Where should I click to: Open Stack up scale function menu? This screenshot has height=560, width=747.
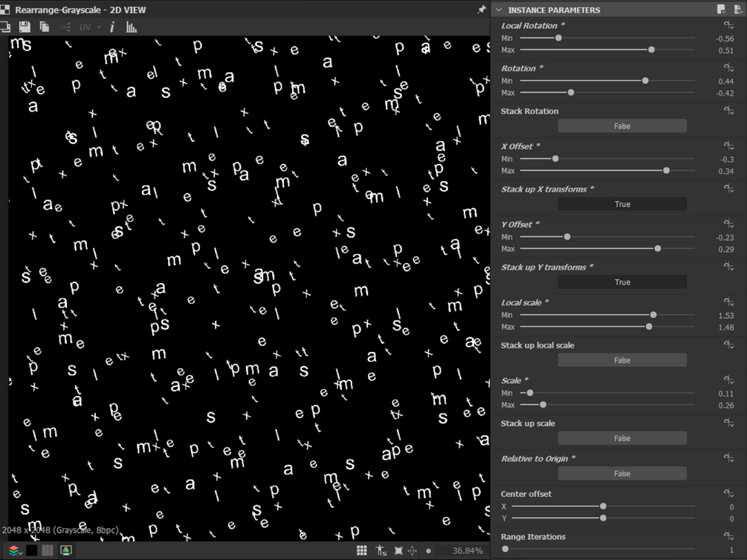pyautogui.click(x=728, y=423)
